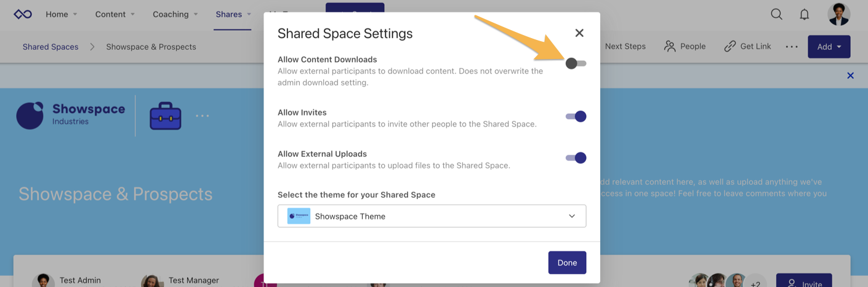Image resolution: width=868 pixels, height=287 pixels.
Task: Click the Showspace Industries logo
Action: coord(71,115)
